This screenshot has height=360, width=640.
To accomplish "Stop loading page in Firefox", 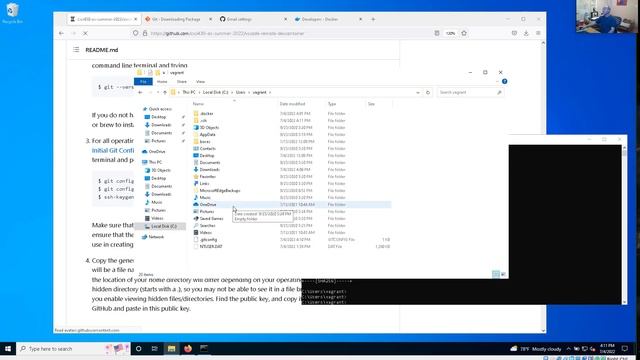I will pos(85,33).
